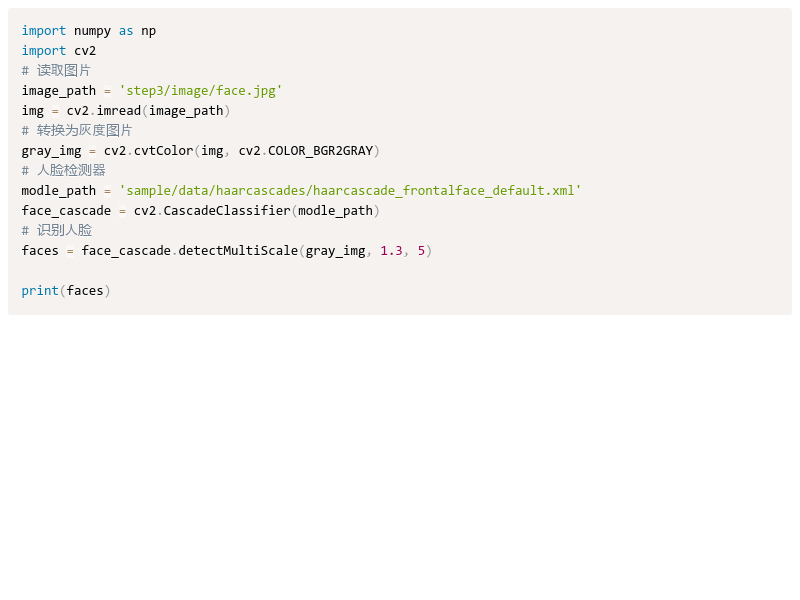Click the 'step3/image/face.jpg' string

click(201, 91)
